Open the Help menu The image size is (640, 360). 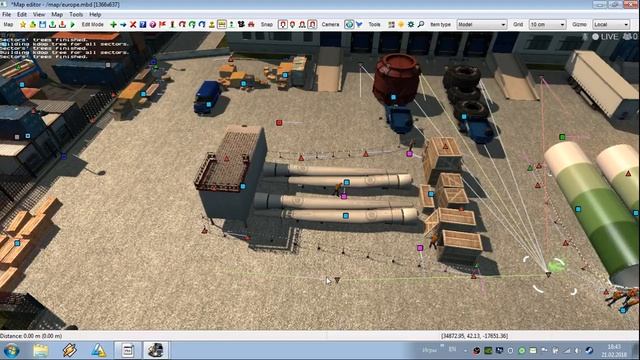[x=95, y=14]
